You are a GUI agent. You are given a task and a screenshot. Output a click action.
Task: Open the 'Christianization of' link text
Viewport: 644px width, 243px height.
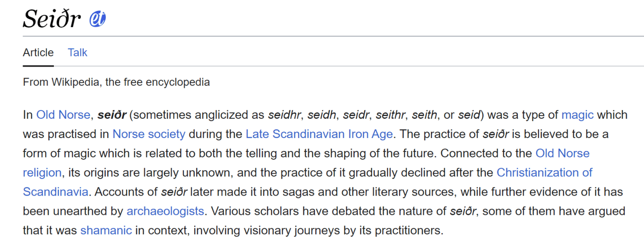tap(544, 173)
